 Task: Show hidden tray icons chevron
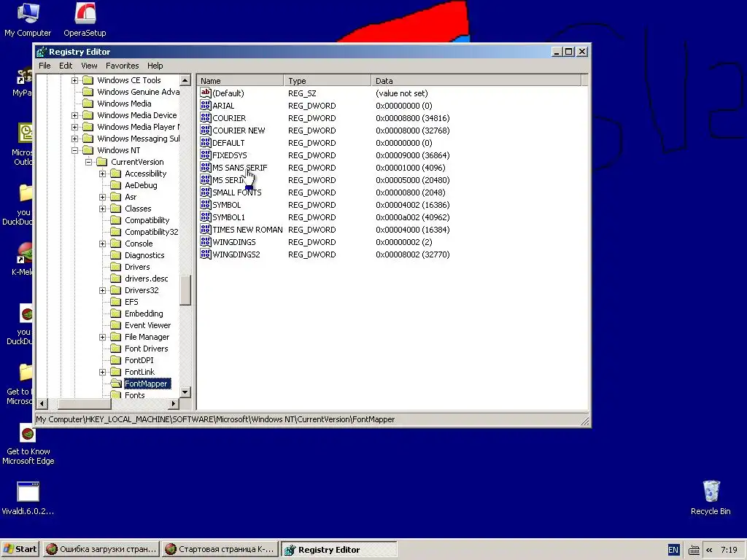(x=709, y=550)
